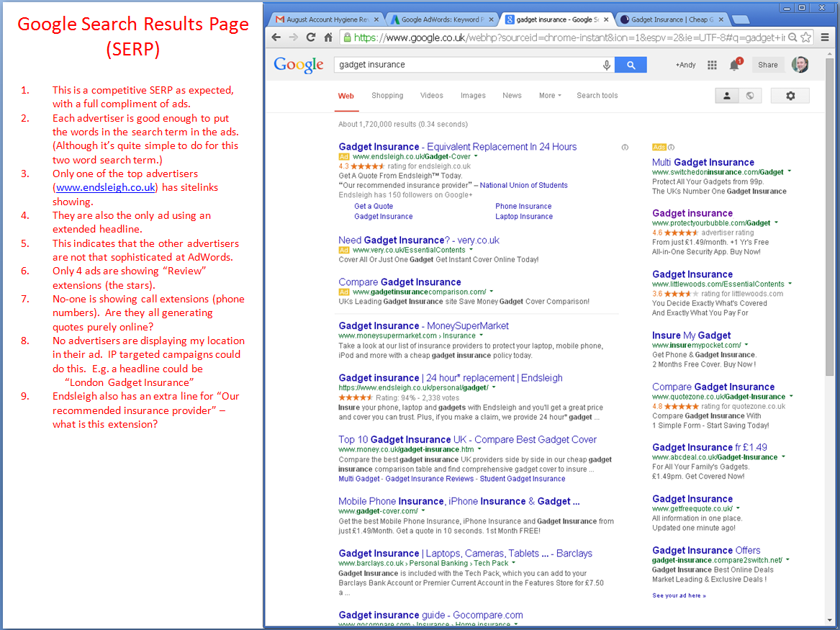
Task: Open Chrome hamburger menu
Action: pyautogui.click(x=825, y=37)
